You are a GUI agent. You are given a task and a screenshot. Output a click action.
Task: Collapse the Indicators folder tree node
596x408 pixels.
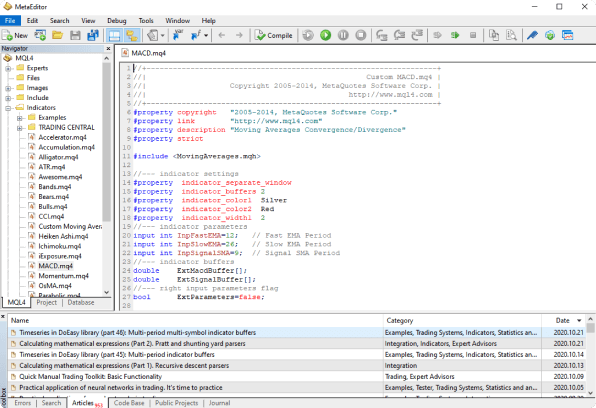tap(8, 108)
